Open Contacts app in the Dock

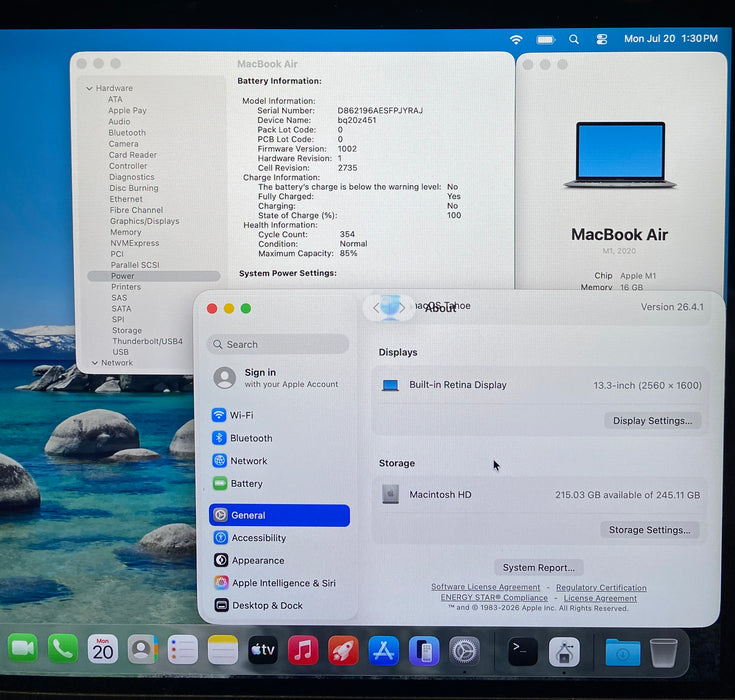[142, 649]
